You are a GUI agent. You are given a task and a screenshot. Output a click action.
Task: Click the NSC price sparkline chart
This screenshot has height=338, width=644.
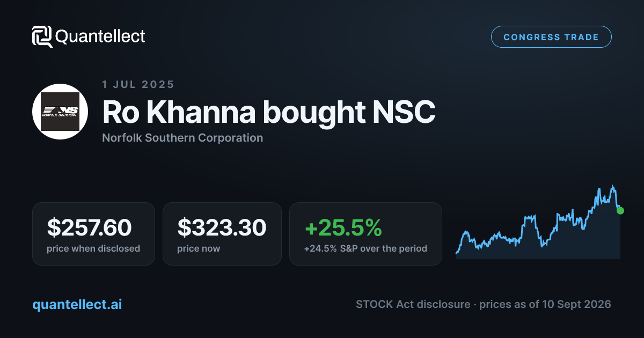pyautogui.click(x=538, y=222)
